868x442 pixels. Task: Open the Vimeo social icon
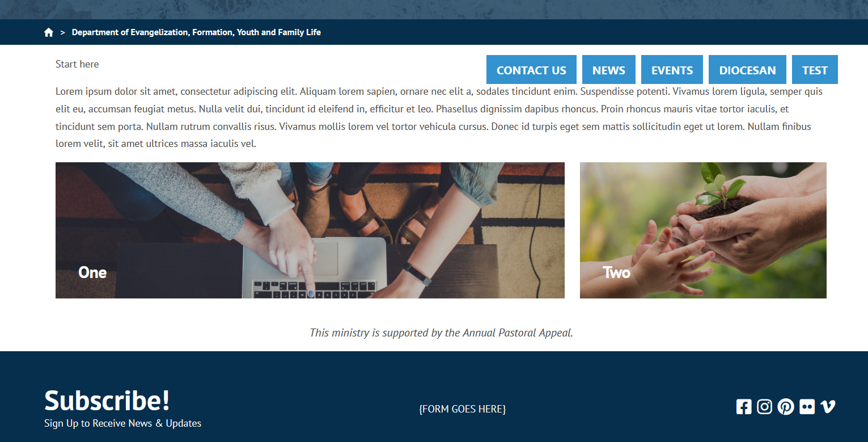pos(828,406)
